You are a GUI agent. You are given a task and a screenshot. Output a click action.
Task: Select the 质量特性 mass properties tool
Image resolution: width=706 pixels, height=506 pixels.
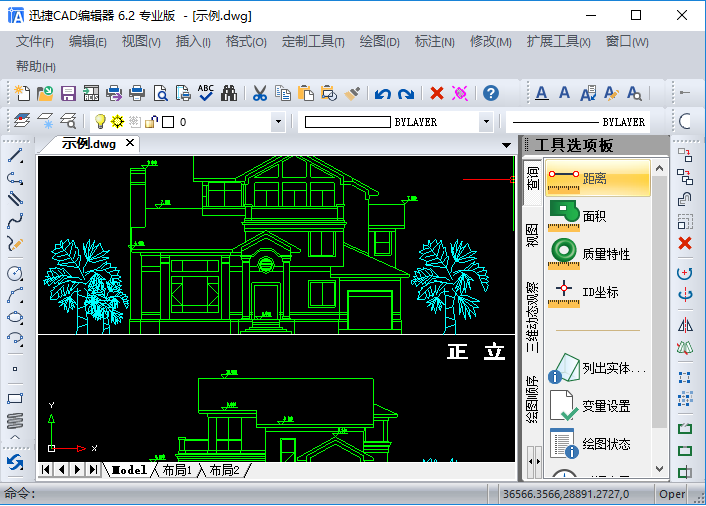pyautogui.click(x=598, y=254)
